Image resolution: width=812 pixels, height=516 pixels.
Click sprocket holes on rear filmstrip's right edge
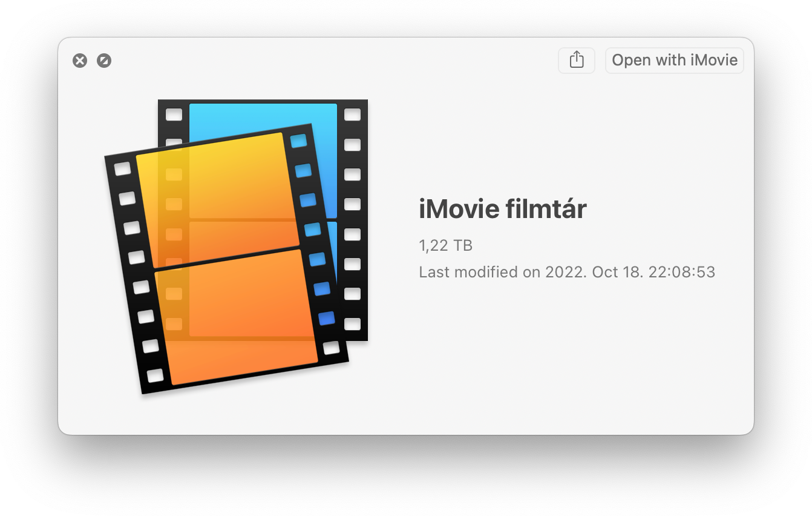pyautogui.click(x=352, y=219)
